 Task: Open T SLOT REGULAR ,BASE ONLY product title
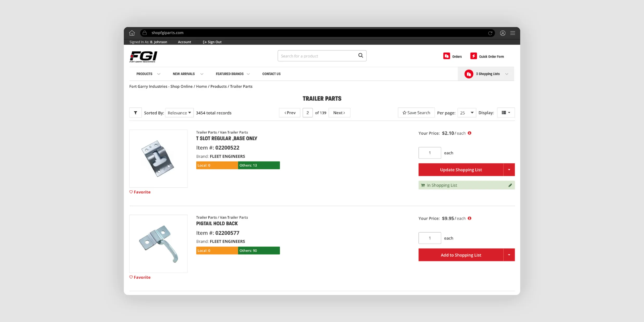pos(227,138)
